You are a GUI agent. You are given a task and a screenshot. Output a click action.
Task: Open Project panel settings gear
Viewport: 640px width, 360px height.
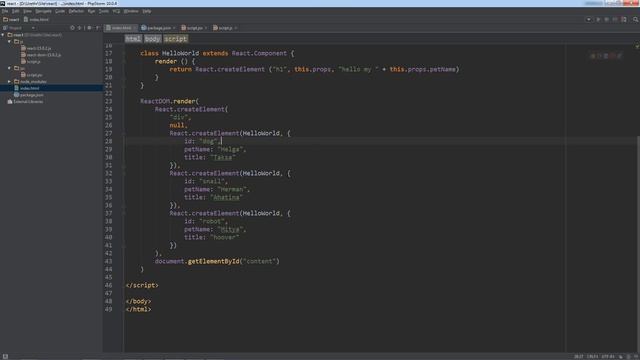pos(89,28)
